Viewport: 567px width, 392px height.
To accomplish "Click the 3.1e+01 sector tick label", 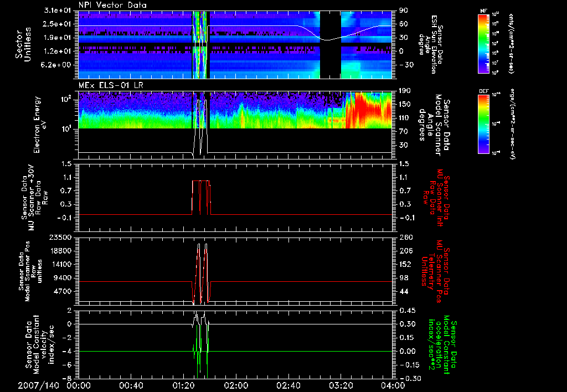I will tap(58, 11).
